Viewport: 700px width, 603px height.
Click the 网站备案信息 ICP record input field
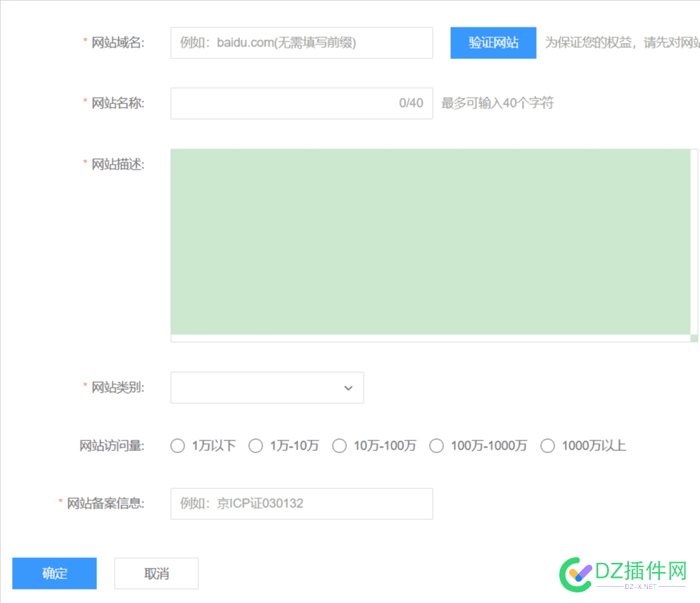coord(301,504)
